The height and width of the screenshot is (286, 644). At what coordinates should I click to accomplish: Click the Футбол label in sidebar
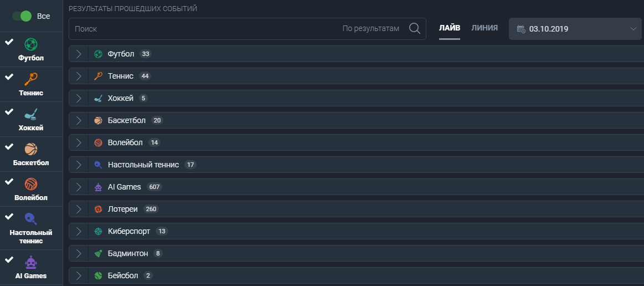pos(31,58)
